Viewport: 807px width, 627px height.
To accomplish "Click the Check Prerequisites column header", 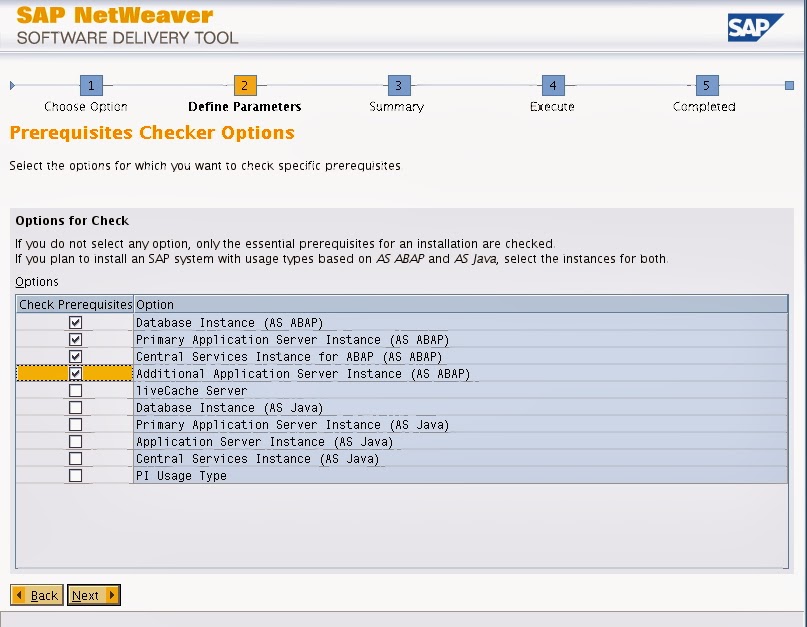I will pyautogui.click(x=75, y=304).
